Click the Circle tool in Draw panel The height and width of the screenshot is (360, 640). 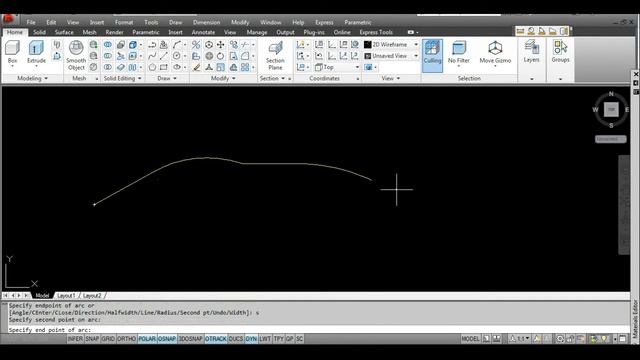click(x=177, y=56)
